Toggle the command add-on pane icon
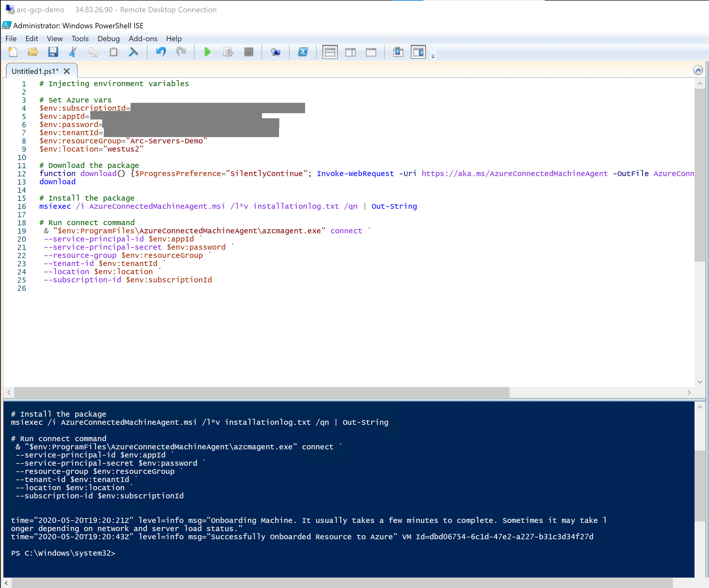Screen dimensions: 709x588 418,52
